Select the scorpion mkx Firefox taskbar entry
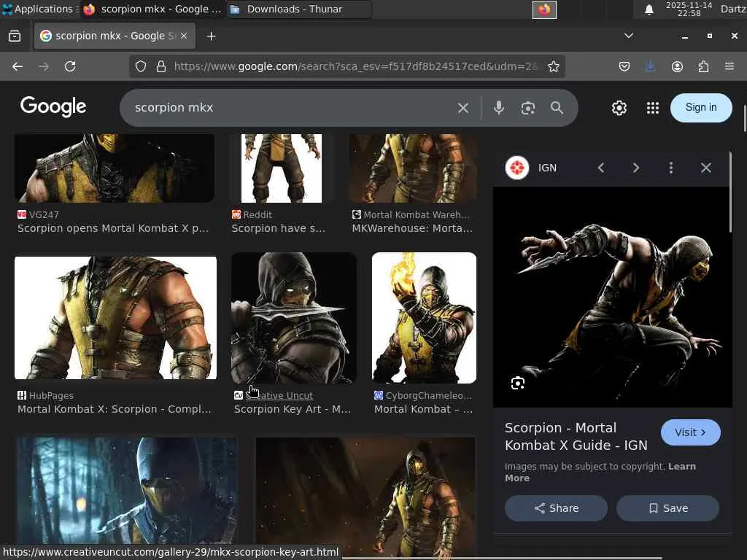This screenshot has width=747, height=560. click(152, 9)
